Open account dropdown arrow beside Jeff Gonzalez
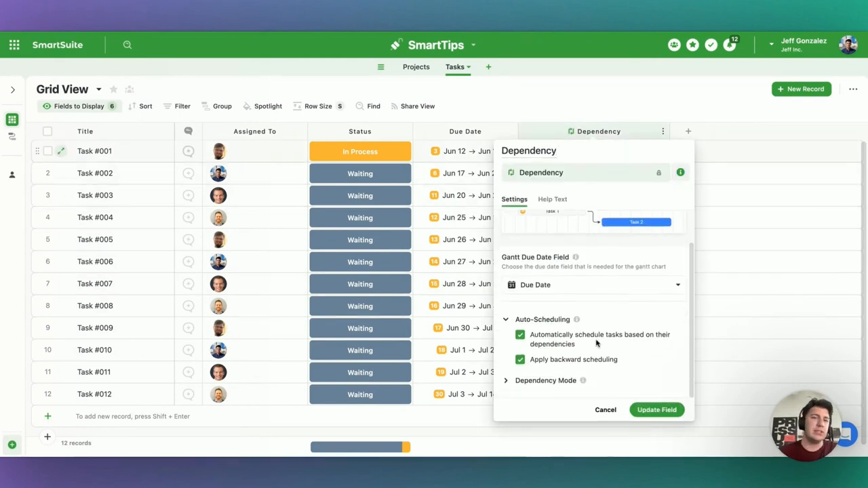Viewport: 868px width, 488px height. tap(771, 44)
